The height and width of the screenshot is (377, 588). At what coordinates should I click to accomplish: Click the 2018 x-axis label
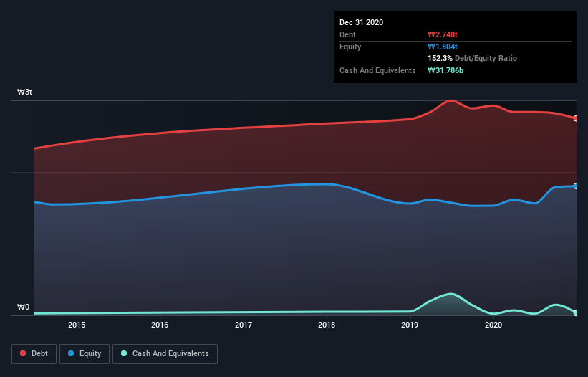click(x=327, y=325)
